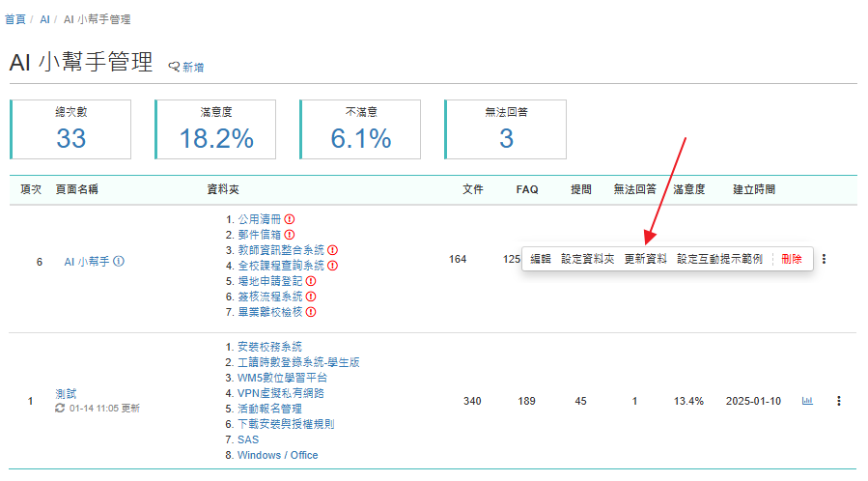Open the VPN虛擬私有網路 folder link
This screenshot has height=481, width=868.
(x=281, y=393)
